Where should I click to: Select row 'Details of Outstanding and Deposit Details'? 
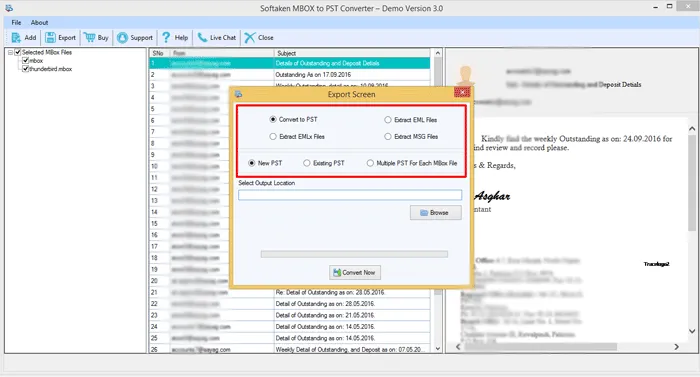(x=290, y=63)
